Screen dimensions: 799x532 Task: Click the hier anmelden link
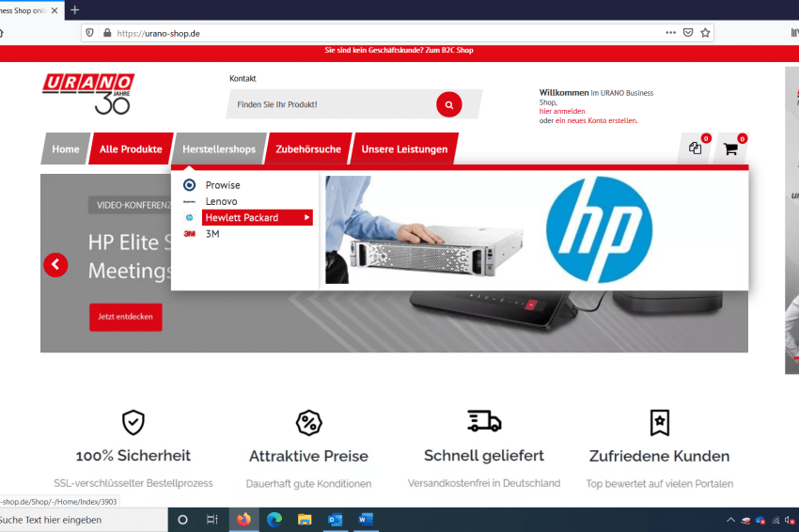(562, 111)
